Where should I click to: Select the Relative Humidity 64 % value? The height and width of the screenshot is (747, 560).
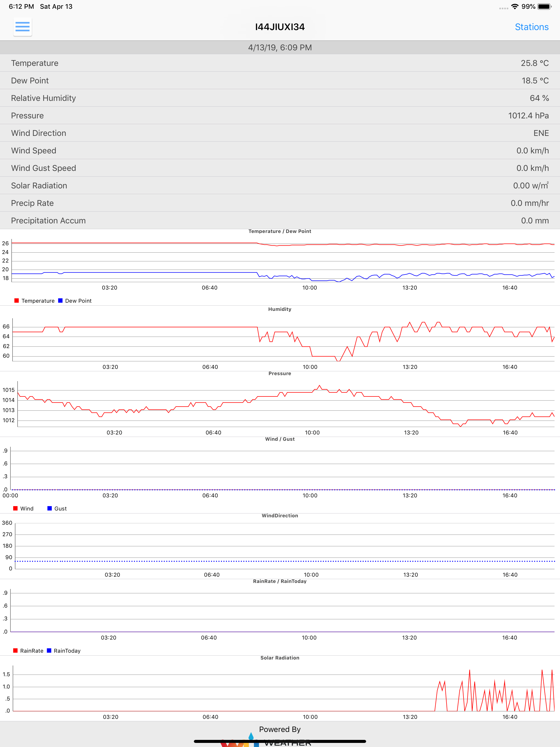(539, 98)
